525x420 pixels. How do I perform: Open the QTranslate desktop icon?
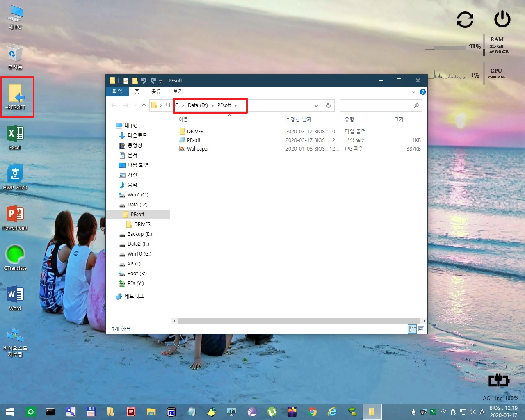pos(15,258)
